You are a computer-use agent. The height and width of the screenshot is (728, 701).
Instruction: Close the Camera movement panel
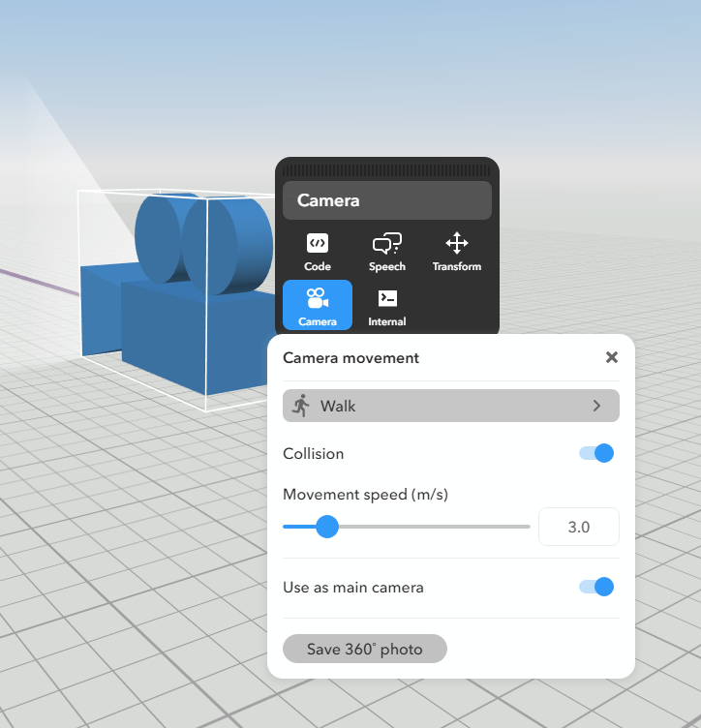coord(611,357)
